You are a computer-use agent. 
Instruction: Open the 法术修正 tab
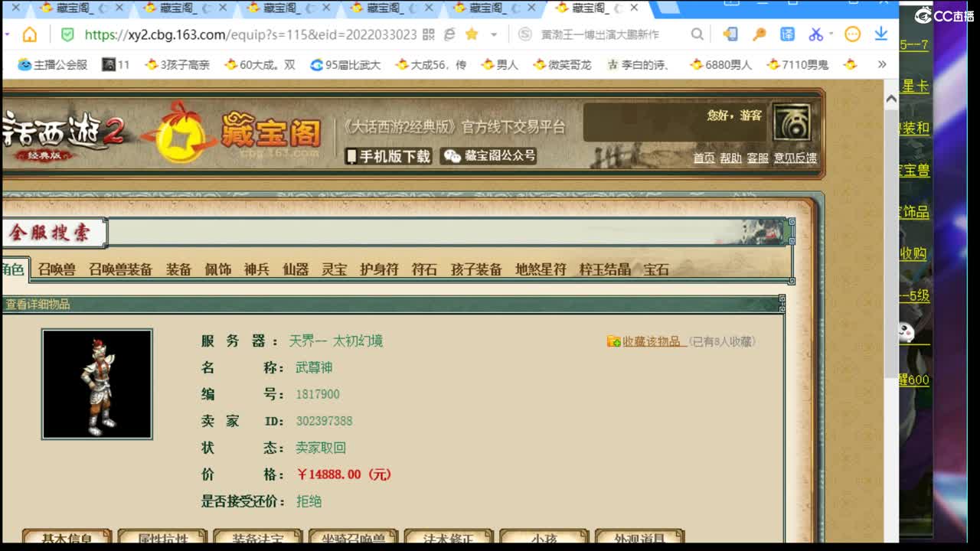click(x=449, y=538)
